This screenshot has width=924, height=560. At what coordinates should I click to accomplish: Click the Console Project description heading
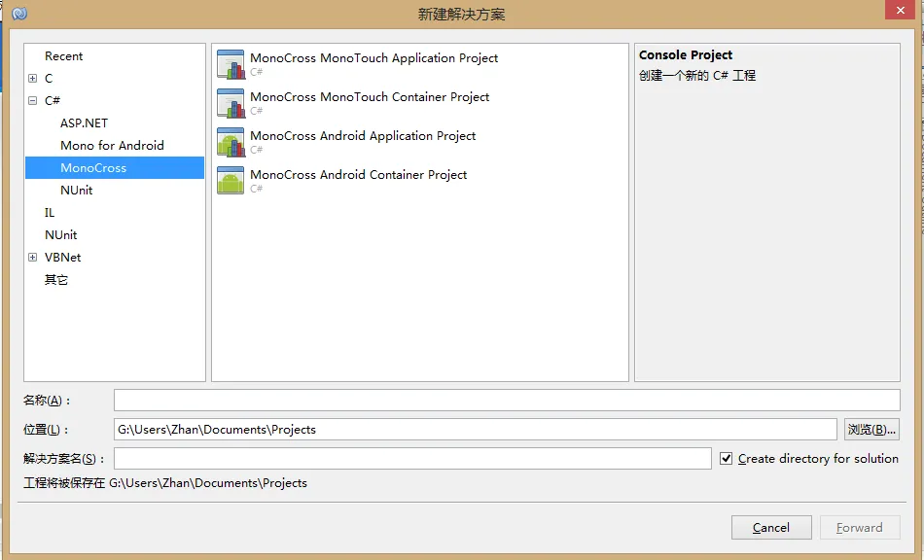pyautogui.click(x=686, y=54)
